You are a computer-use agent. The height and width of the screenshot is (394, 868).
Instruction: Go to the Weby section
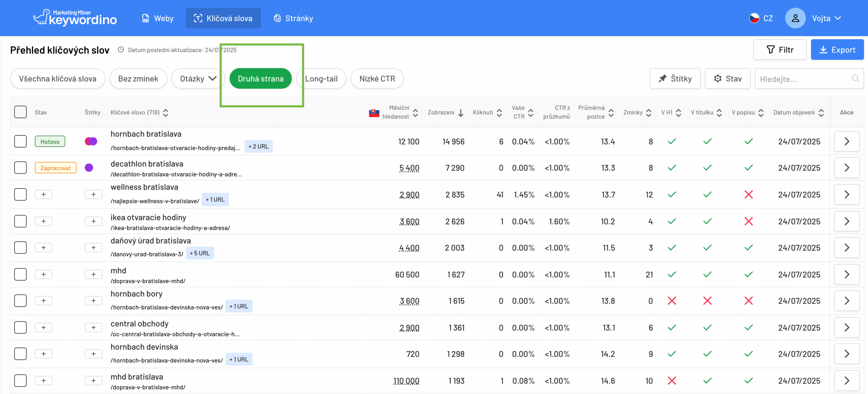point(158,18)
